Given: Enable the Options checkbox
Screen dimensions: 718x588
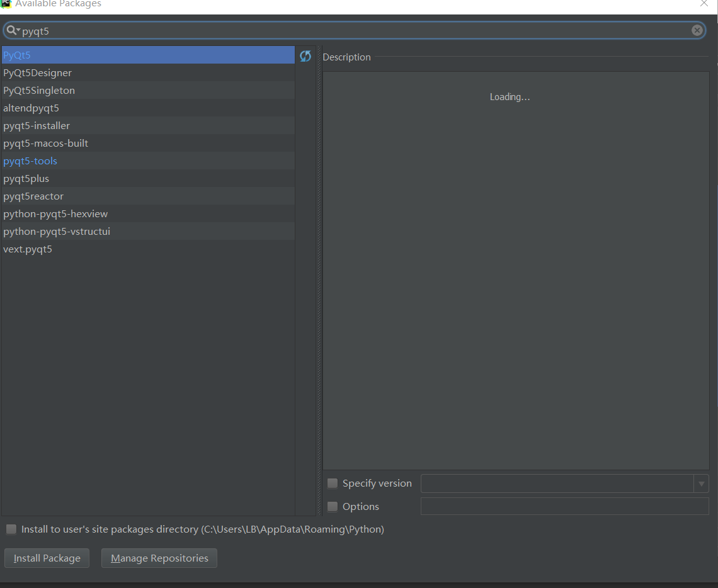Looking at the screenshot, I should [333, 507].
